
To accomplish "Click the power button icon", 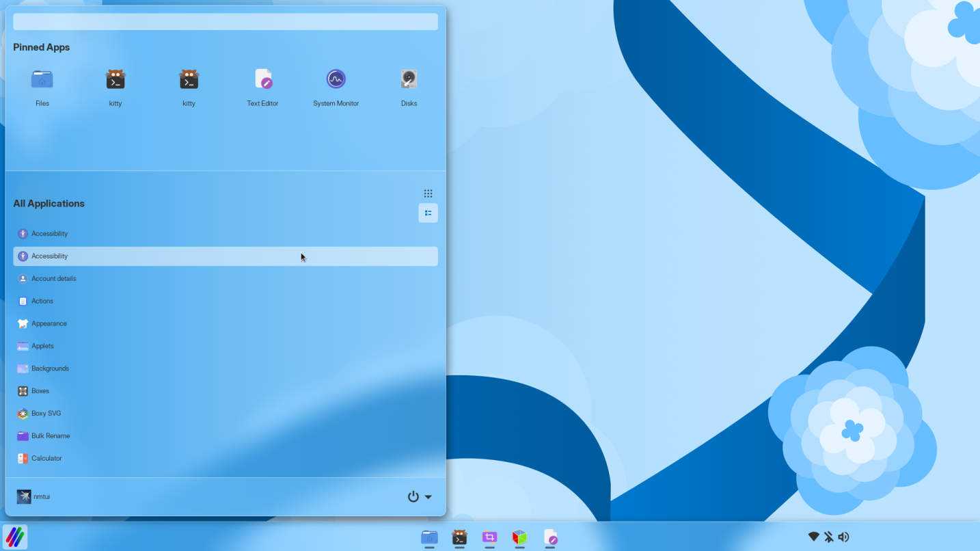I will click(x=413, y=497).
